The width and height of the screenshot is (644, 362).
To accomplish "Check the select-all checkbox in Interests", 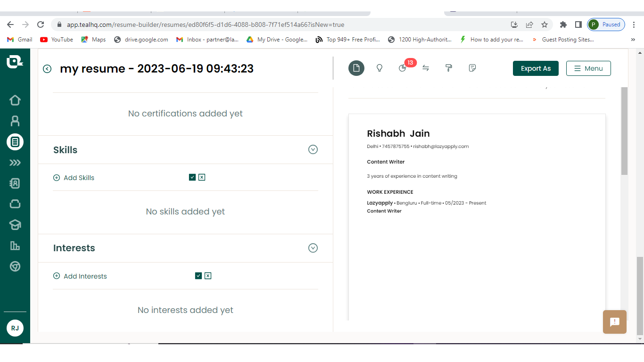I will 198,276.
